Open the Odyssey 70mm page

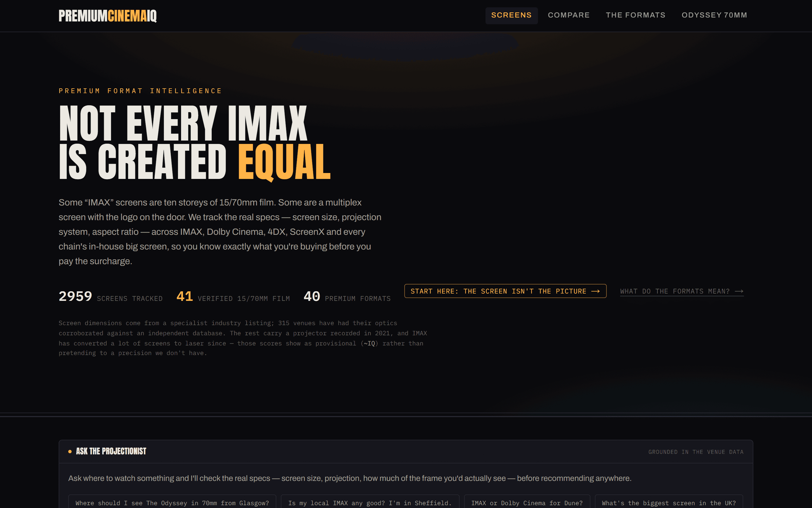(714, 16)
